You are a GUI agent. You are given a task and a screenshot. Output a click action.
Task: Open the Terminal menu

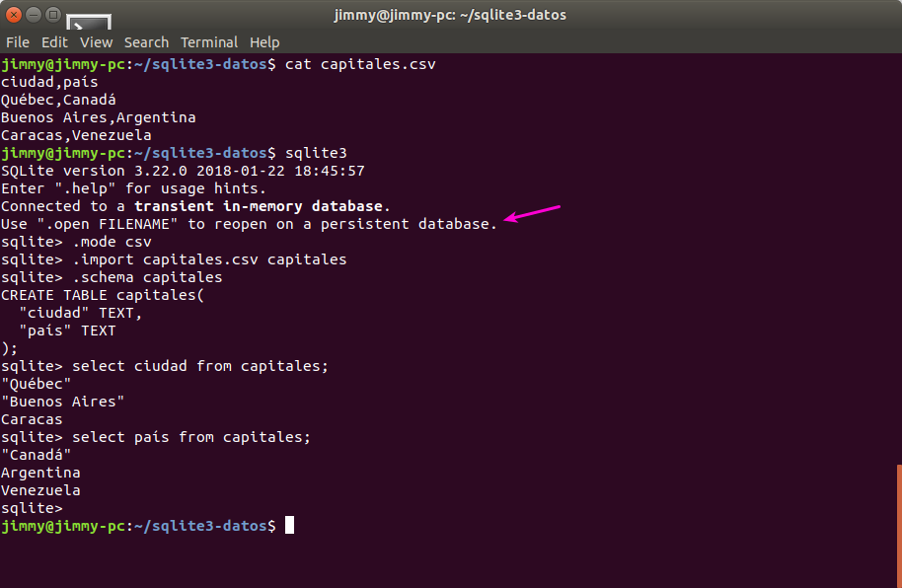[208, 41]
